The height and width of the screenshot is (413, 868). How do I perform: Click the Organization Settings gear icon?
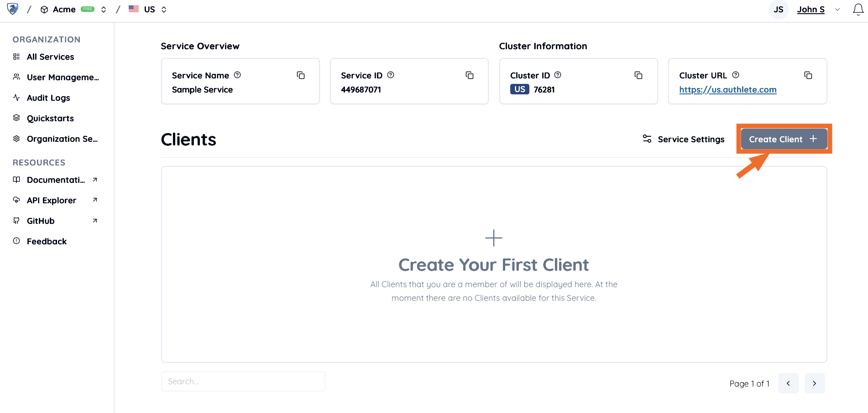click(x=16, y=139)
